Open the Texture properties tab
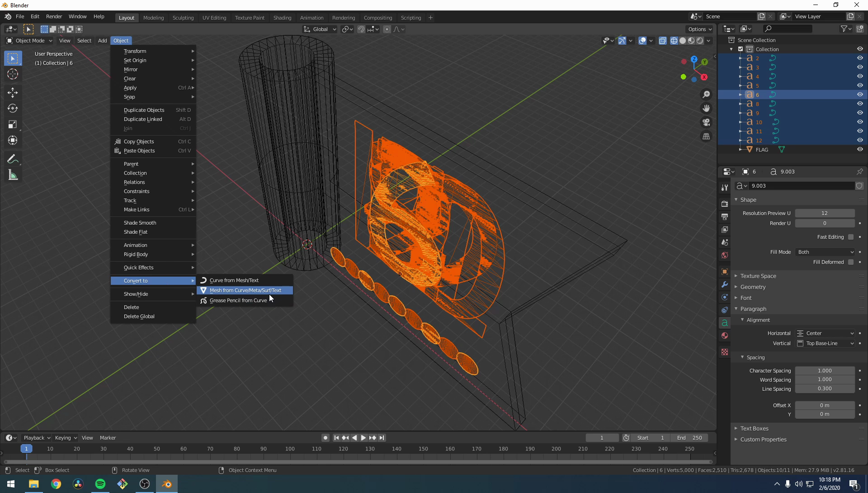 click(725, 352)
